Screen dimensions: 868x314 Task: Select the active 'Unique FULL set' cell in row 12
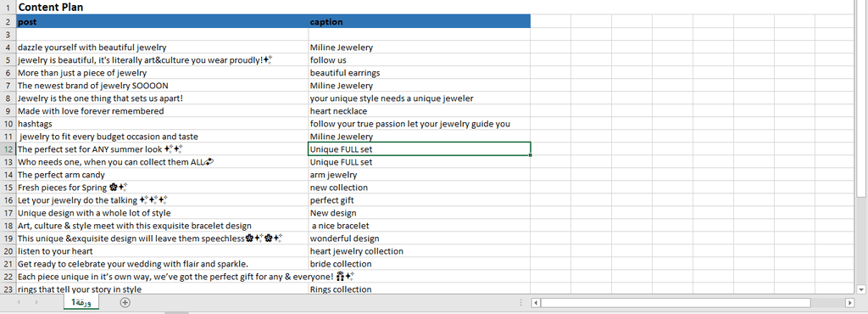coord(419,149)
